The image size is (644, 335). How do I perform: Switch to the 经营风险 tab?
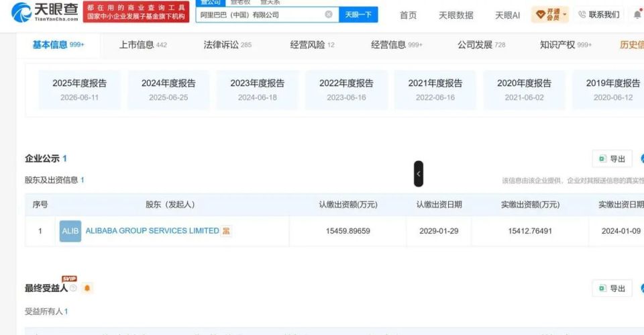pos(312,45)
